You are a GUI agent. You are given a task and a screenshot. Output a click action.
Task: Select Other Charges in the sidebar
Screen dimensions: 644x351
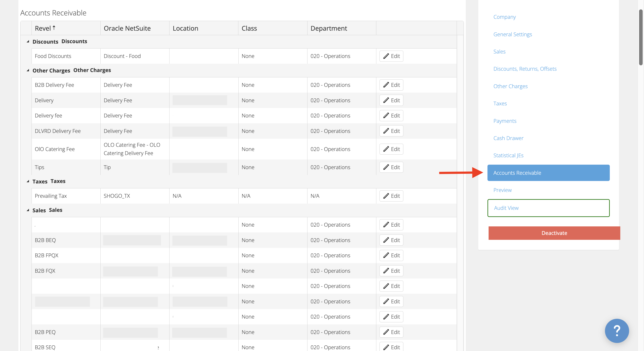[510, 86]
